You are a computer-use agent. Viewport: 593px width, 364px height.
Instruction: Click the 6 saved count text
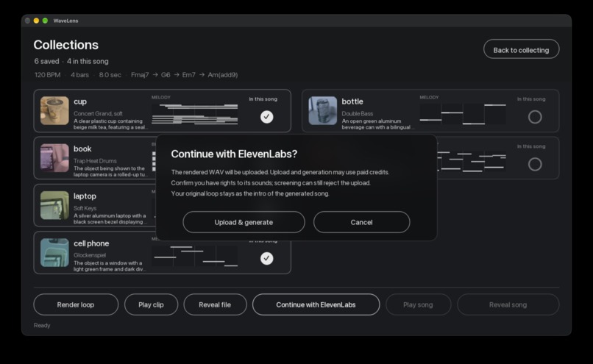click(46, 61)
